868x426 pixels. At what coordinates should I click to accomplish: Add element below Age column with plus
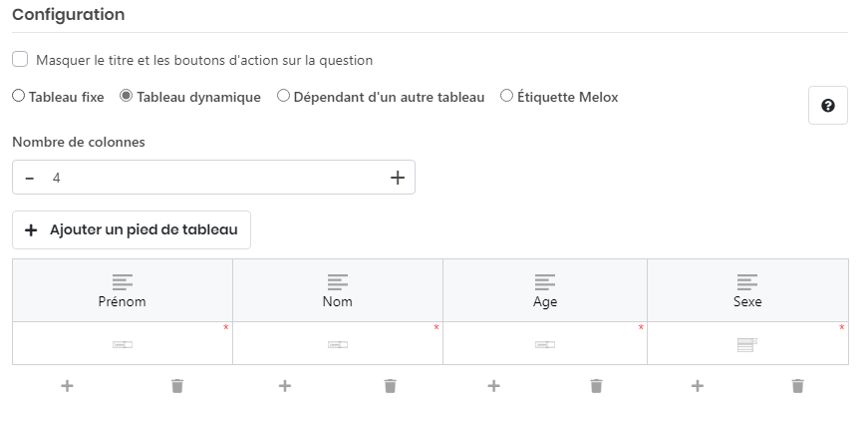(x=493, y=385)
